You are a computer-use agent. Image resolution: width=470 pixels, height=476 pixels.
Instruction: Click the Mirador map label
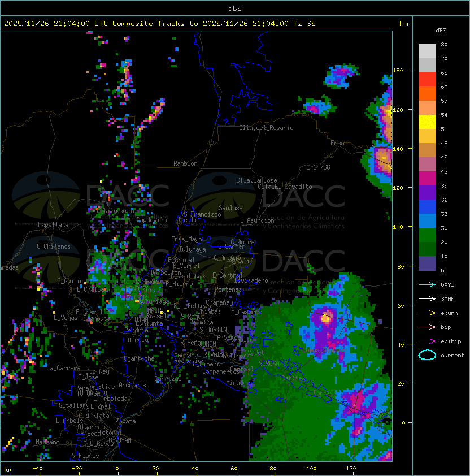238,383
